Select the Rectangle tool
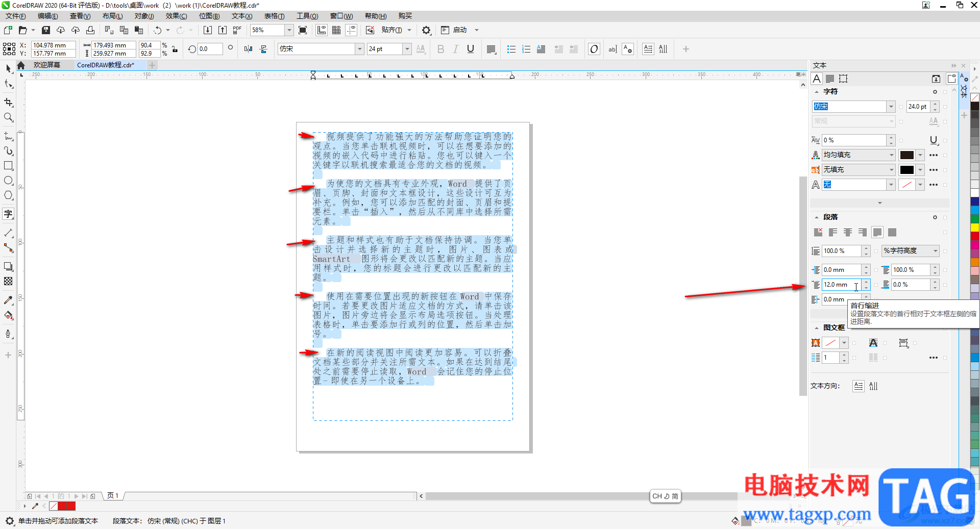 (8, 166)
